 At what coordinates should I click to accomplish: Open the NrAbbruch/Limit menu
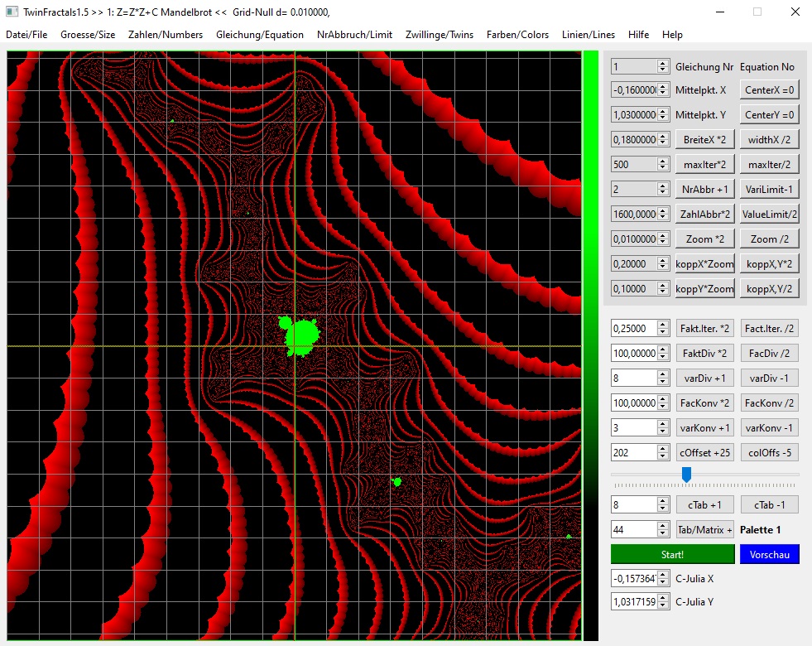tap(354, 35)
